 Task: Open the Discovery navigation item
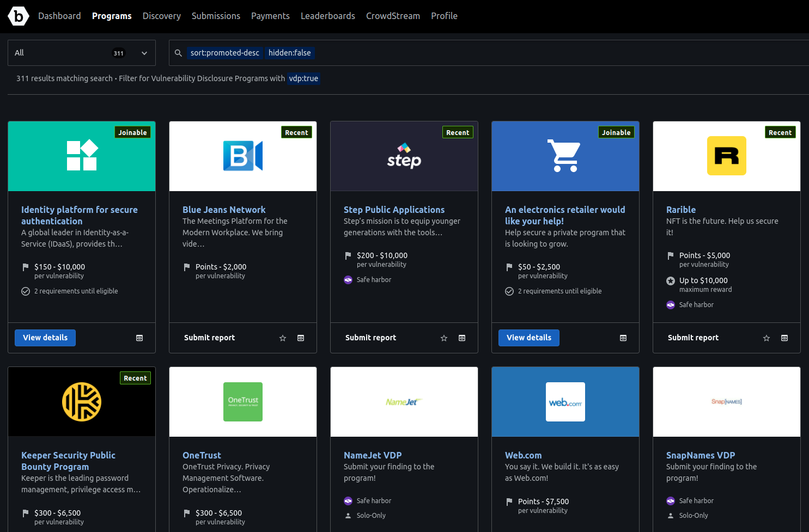[161, 16]
